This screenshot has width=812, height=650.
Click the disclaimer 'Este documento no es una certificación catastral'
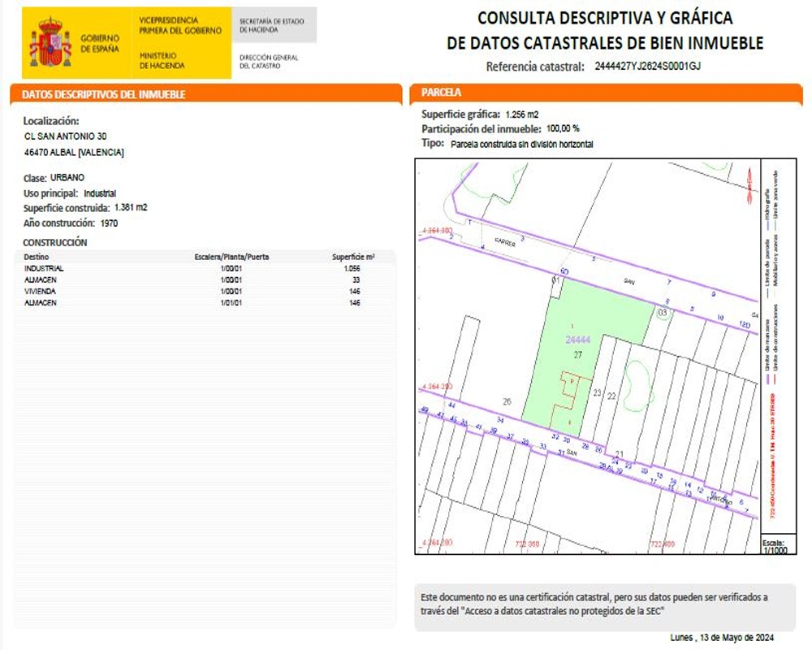coord(516,597)
